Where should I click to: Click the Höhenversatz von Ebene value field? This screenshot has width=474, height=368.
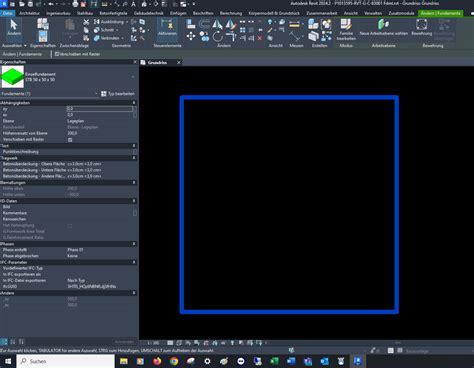tap(100, 133)
